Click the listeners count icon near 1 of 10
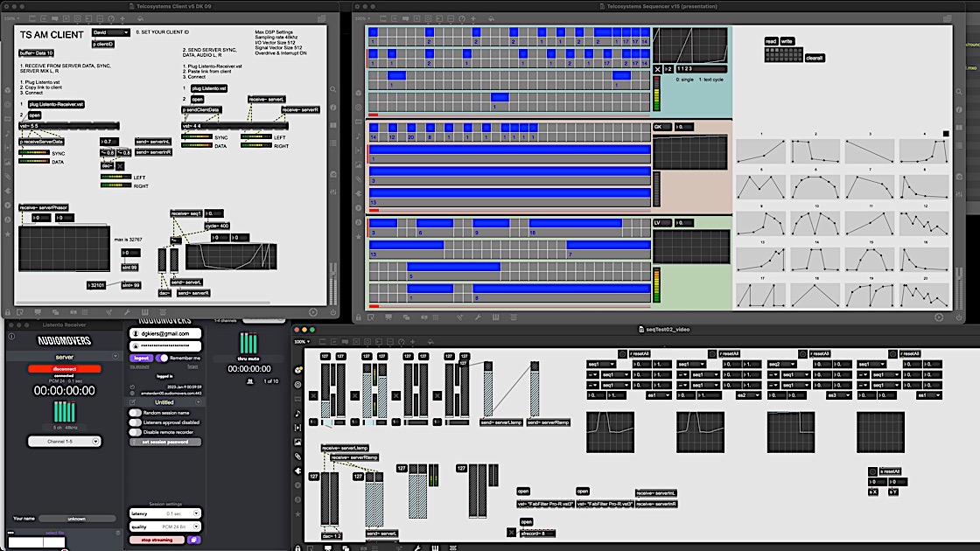Screen dimensions: 980x551 coord(251,380)
